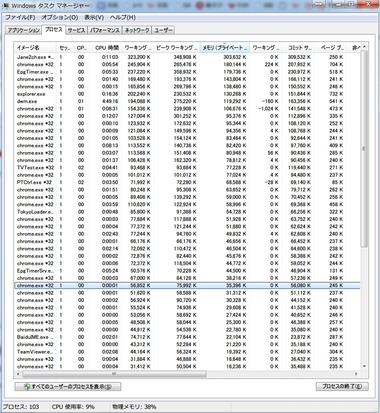The width and height of the screenshot is (380, 413).
Task: Click shield icon on show all users button
Action: 27,387
